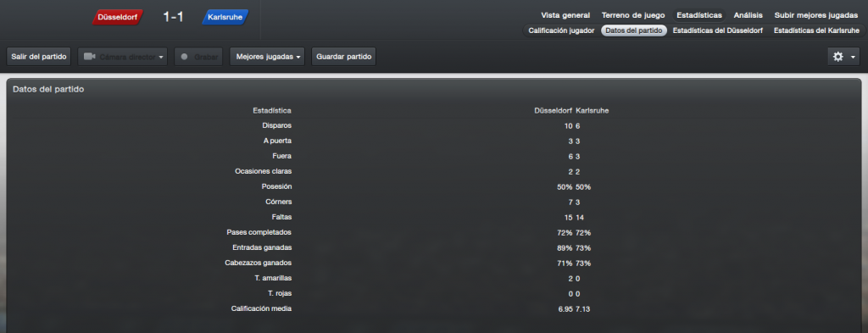868x333 pixels.
Task: Select the Estadísticas tab
Action: pyautogui.click(x=699, y=15)
